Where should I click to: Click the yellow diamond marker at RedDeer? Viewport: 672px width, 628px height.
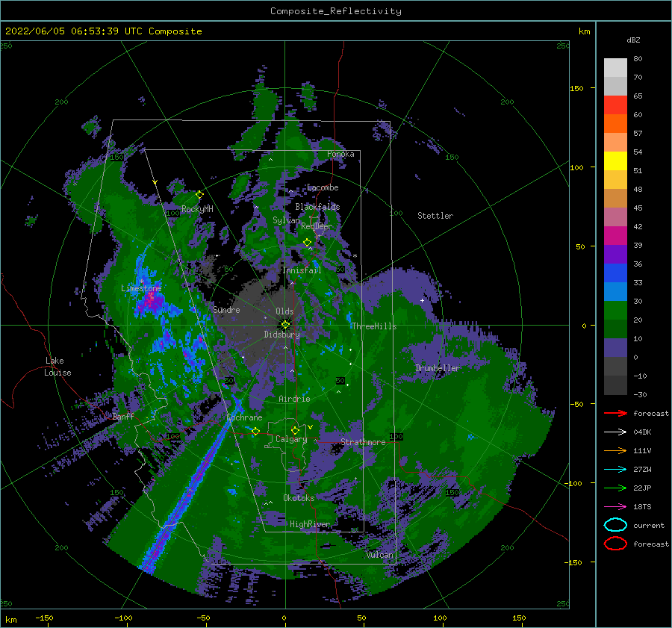pos(307,243)
